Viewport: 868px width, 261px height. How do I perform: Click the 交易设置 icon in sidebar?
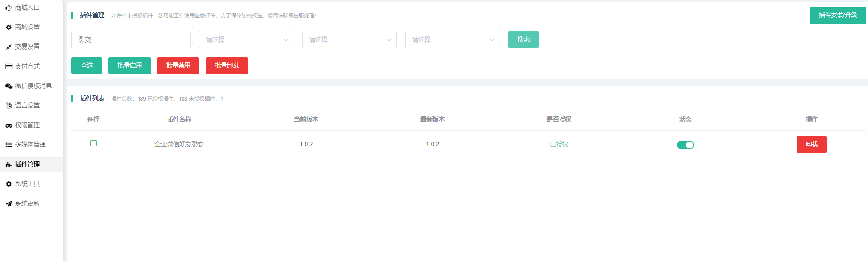[x=8, y=47]
